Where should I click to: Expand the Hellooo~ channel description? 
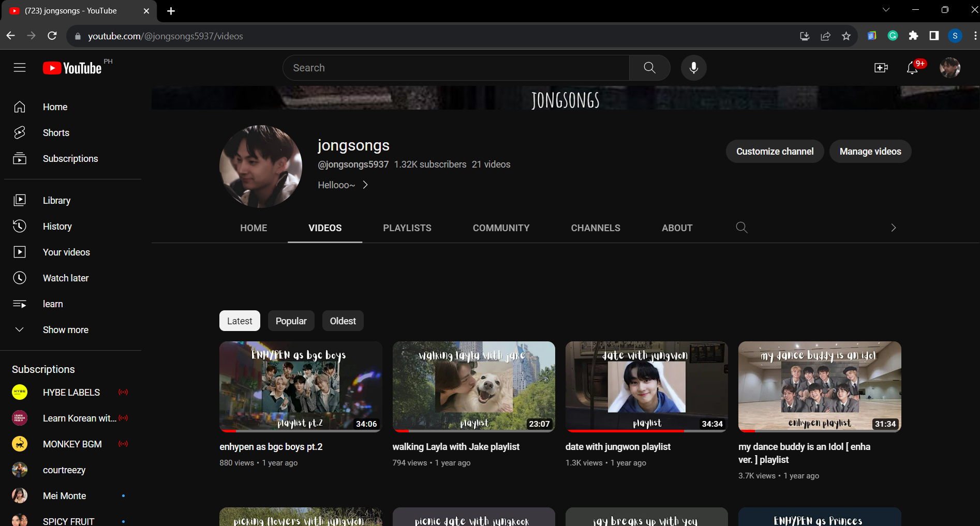click(x=343, y=185)
